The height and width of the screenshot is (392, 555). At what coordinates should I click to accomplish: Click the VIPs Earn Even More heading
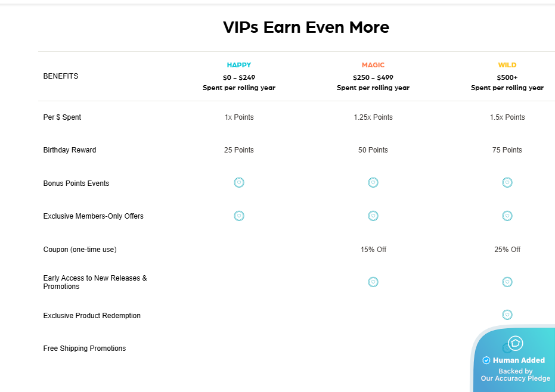(306, 27)
